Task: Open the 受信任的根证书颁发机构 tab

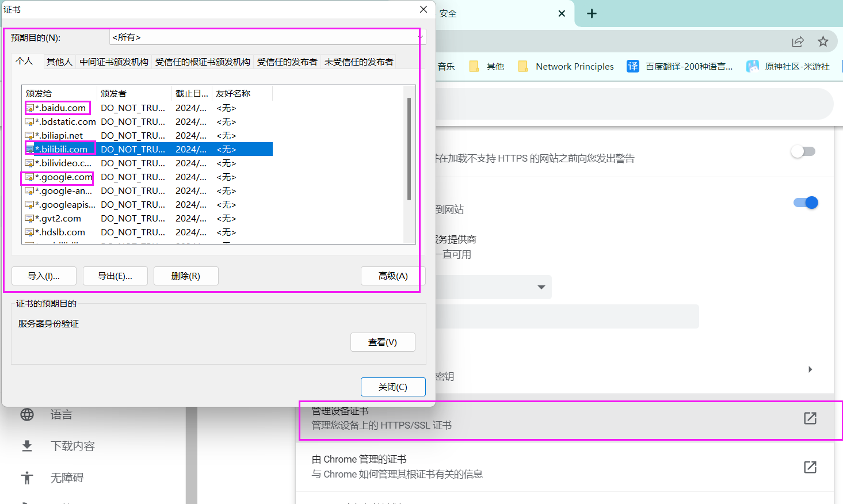Action: click(x=203, y=62)
